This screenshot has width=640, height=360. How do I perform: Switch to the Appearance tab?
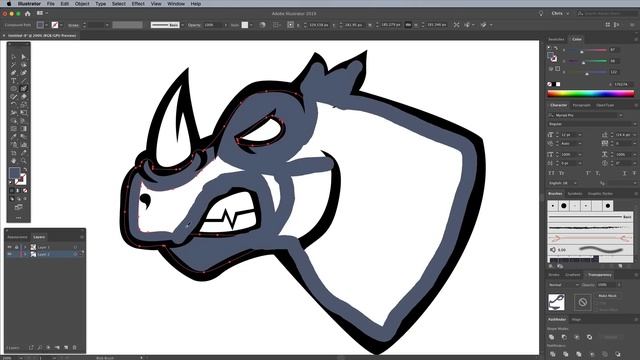[18, 237]
